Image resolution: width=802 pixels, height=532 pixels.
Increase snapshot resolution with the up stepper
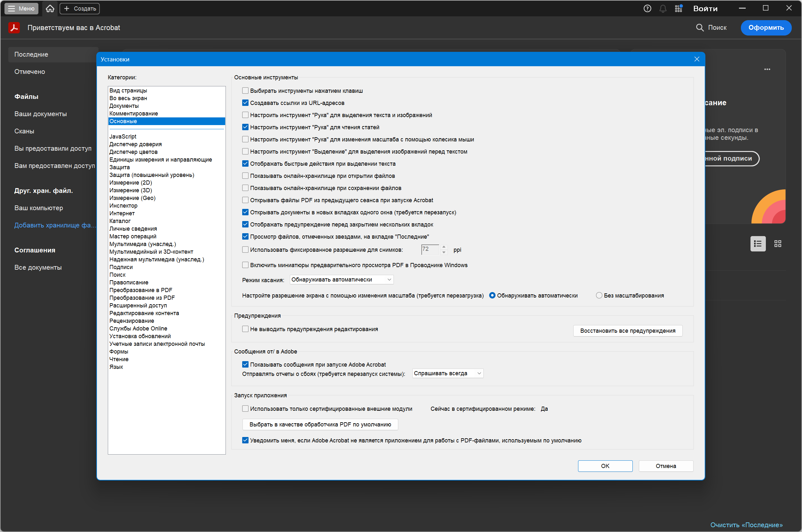click(x=444, y=247)
